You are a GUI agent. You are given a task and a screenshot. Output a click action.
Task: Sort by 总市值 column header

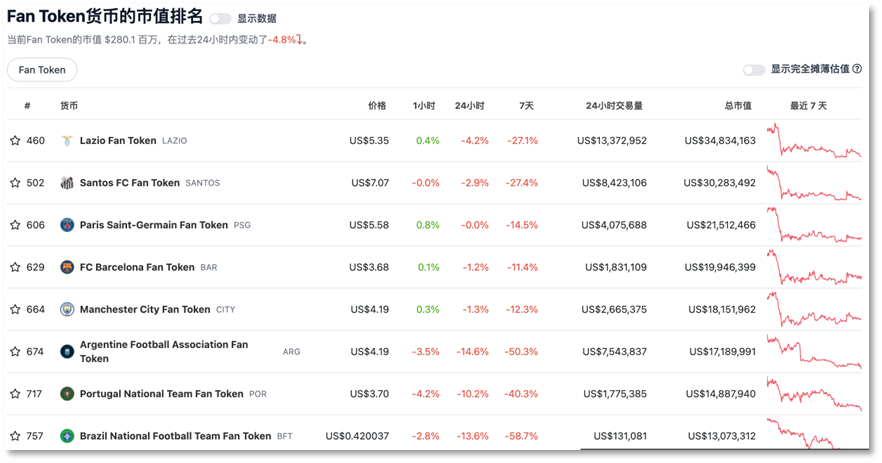click(738, 106)
